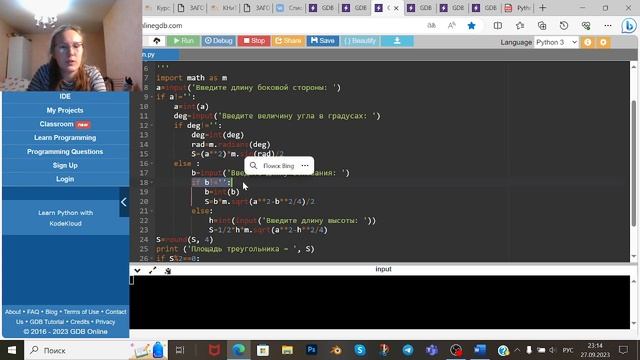Screen dimensions: 640x360
Task: Open Edge favorites list icon
Action: click(520, 26)
